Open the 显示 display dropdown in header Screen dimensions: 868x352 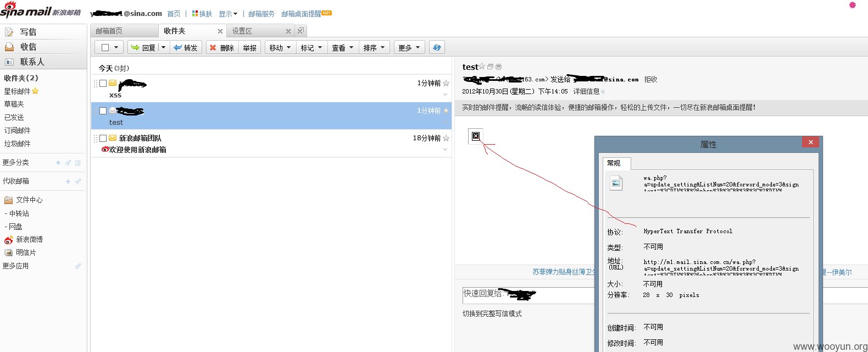tap(228, 14)
